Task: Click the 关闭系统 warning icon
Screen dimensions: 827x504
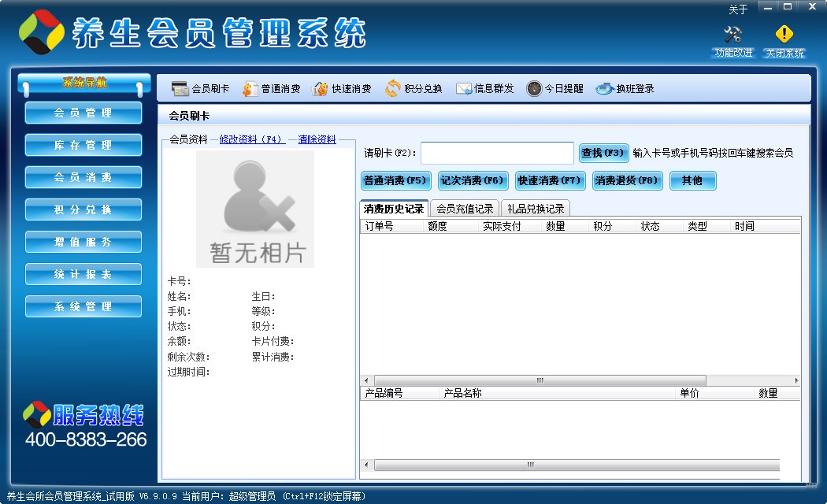Action: tap(784, 35)
